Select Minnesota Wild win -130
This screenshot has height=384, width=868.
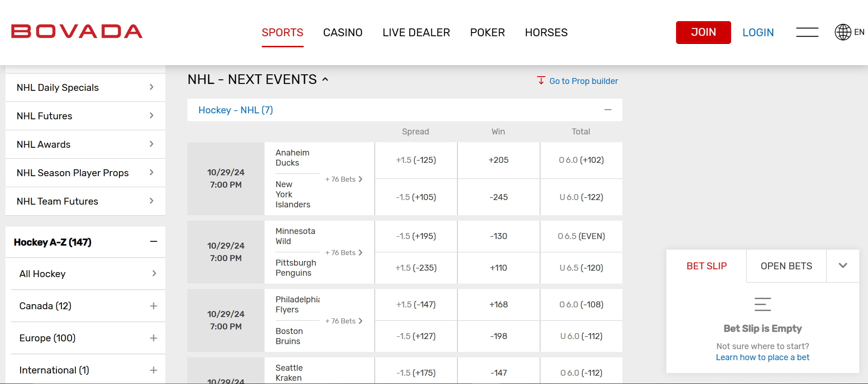coord(499,236)
